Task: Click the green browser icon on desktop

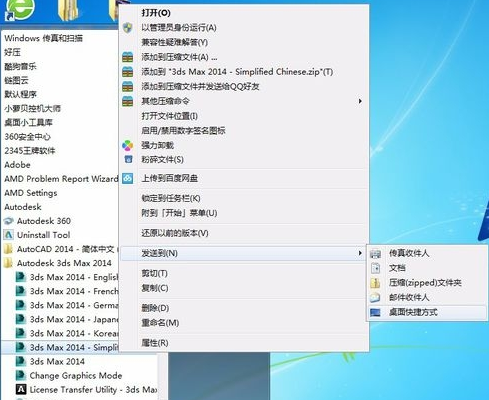Action: [19, 10]
